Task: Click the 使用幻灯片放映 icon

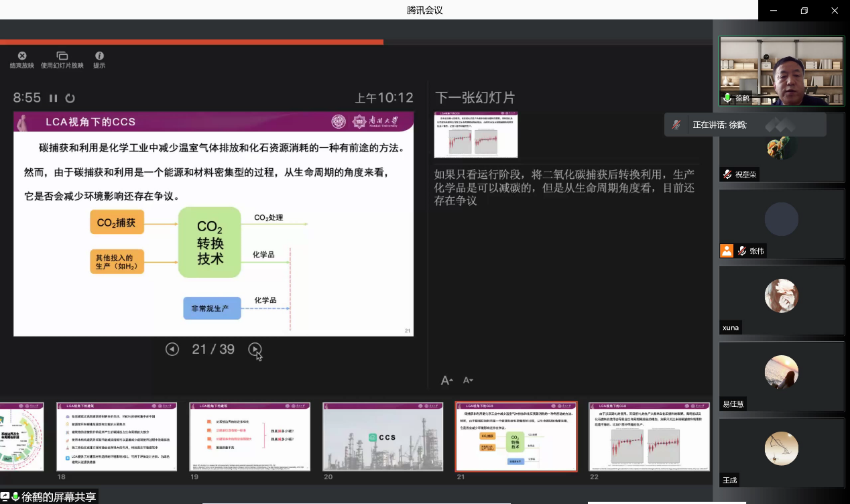Action: click(62, 56)
